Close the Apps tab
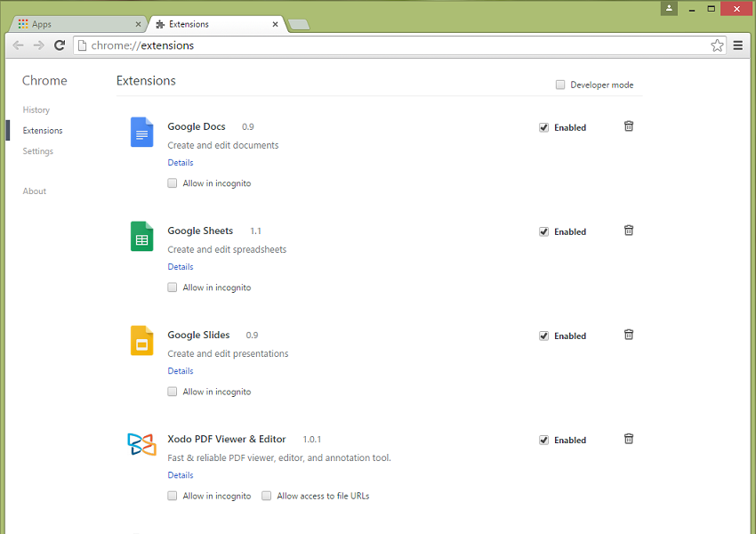This screenshot has height=534, width=756. (x=139, y=24)
